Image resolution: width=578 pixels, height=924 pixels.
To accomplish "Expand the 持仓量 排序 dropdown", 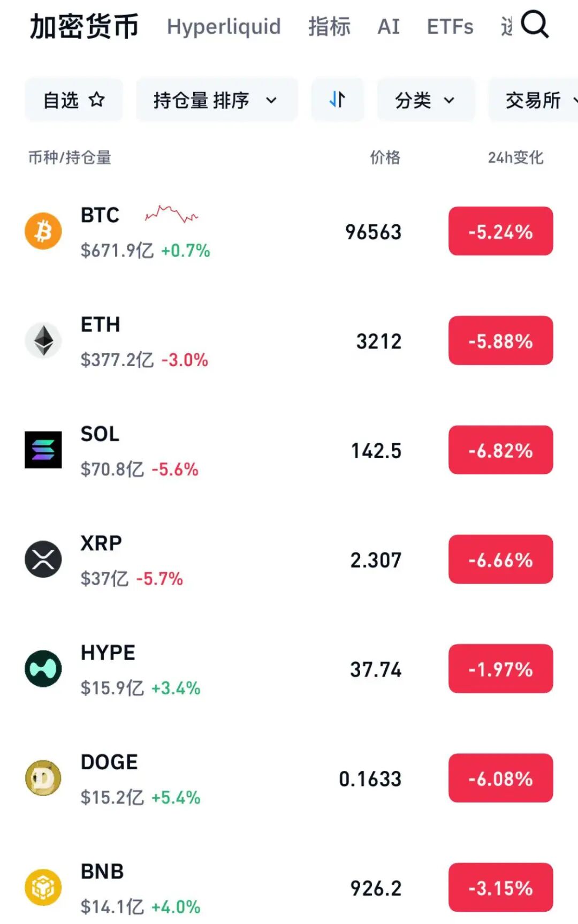I will [x=216, y=100].
